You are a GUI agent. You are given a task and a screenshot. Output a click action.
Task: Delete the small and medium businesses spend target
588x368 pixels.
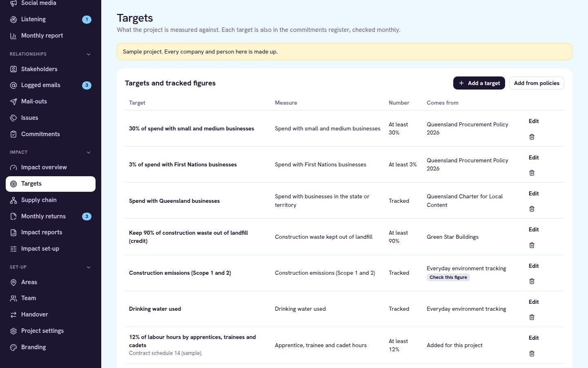[x=532, y=137]
